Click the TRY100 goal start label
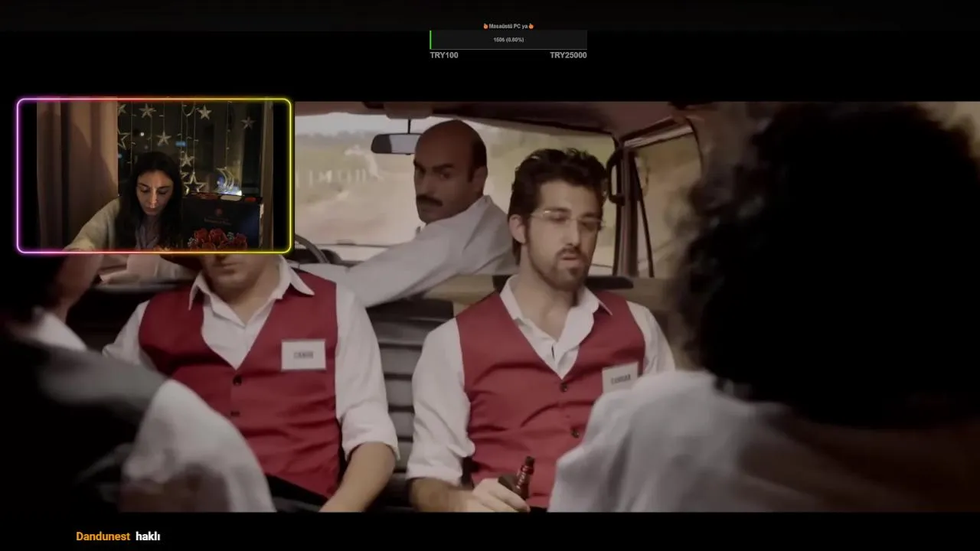The height and width of the screenshot is (551, 980). (444, 55)
